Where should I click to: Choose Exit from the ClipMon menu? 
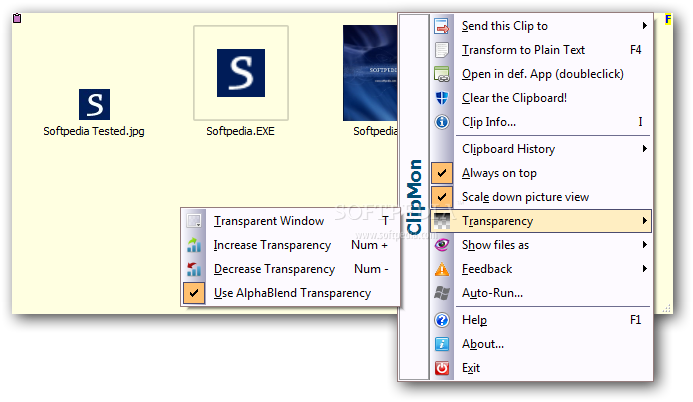click(541, 368)
